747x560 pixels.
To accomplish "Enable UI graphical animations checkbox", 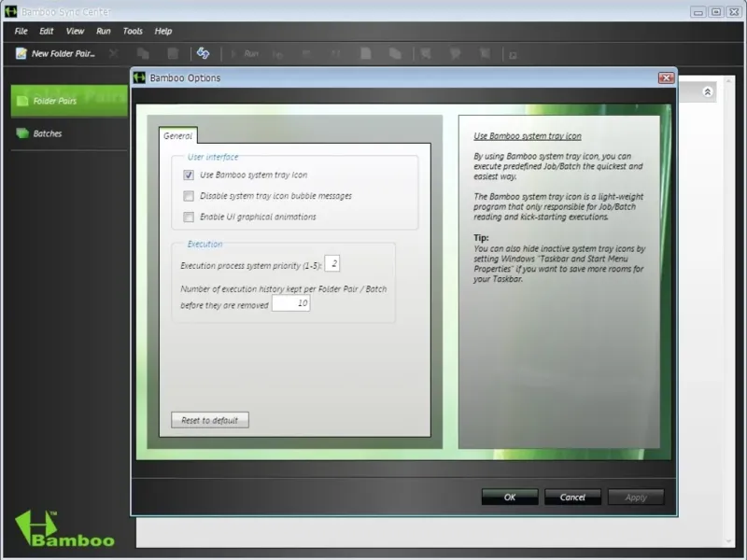I will click(189, 217).
